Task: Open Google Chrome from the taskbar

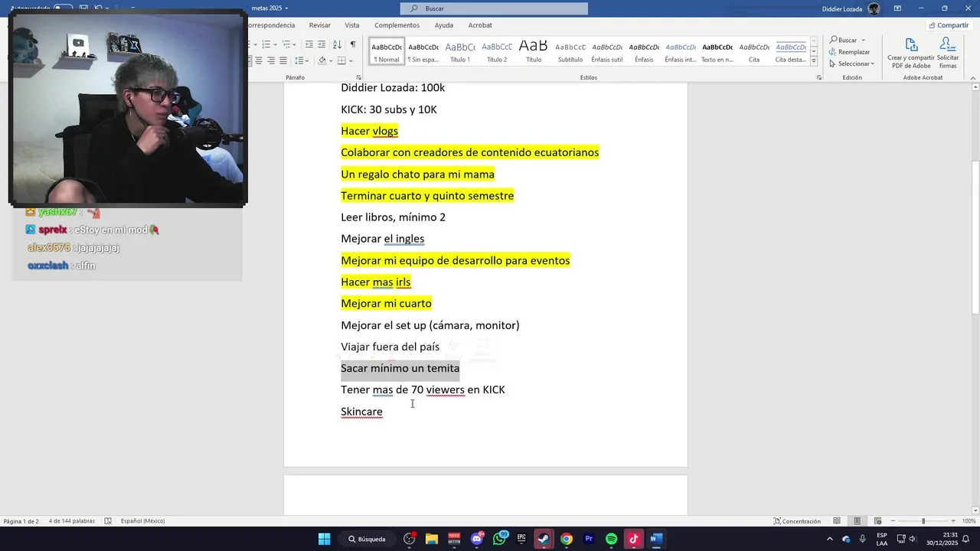Action: coord(566,539)
